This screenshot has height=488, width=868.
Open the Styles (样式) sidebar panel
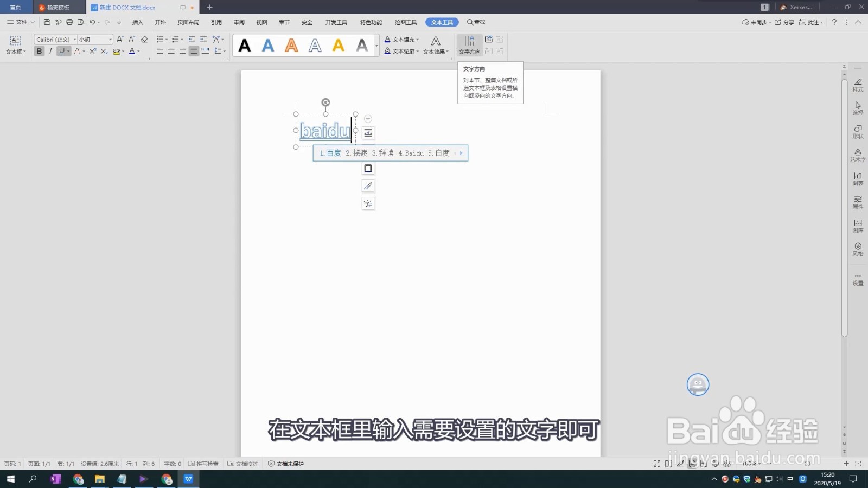coord(858,85)
